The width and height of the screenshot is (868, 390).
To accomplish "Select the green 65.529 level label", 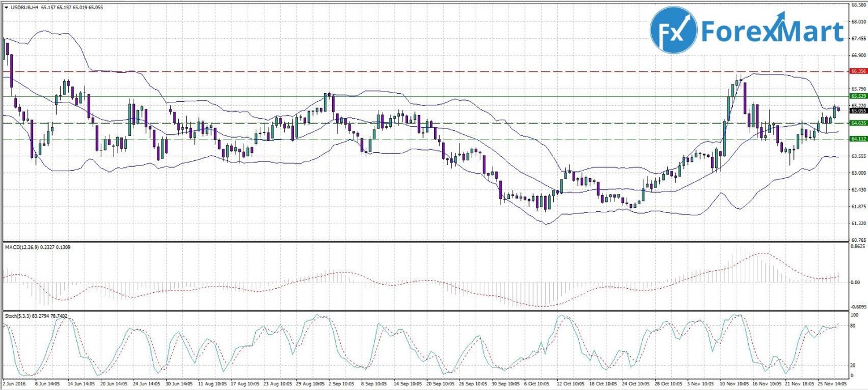I will [x=857, y=96].
